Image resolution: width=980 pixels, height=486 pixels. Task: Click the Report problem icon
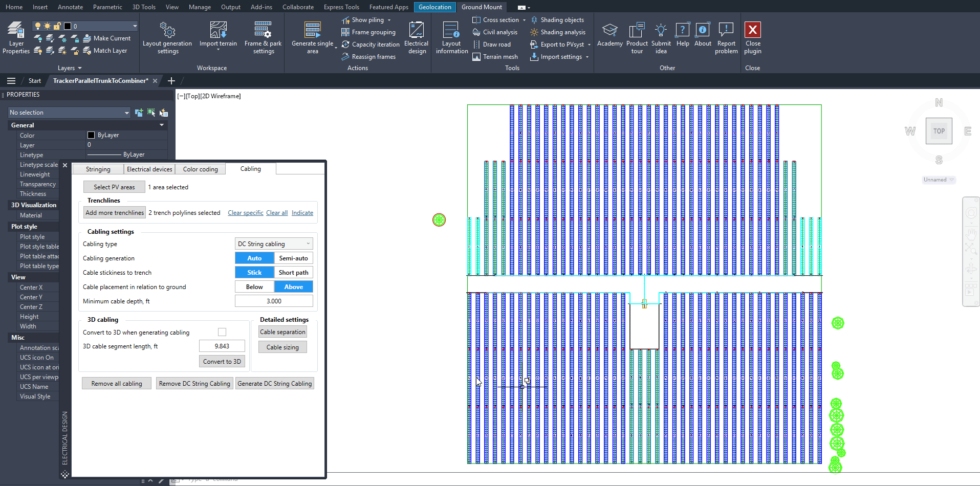[x=726, y=30]
